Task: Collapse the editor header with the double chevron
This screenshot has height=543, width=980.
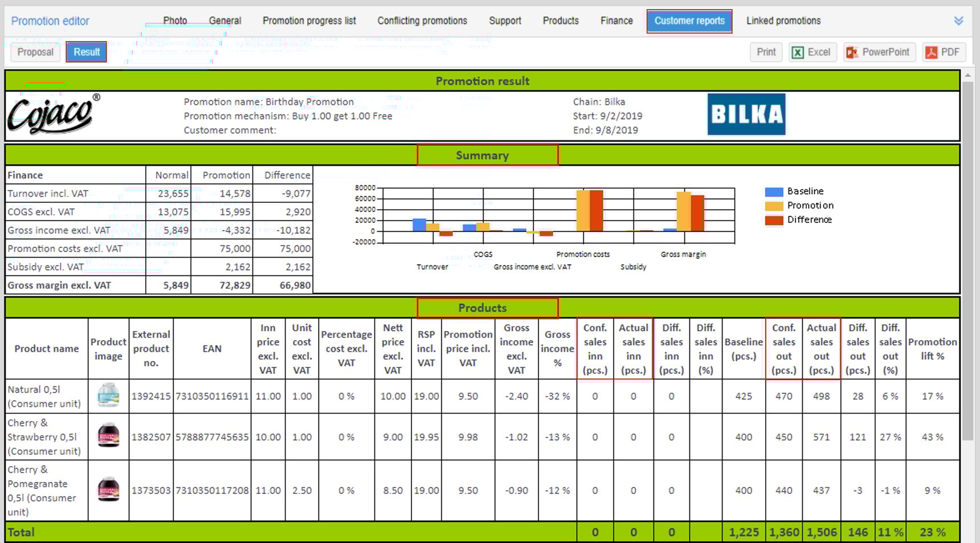Action: click(x=958, y=20)
